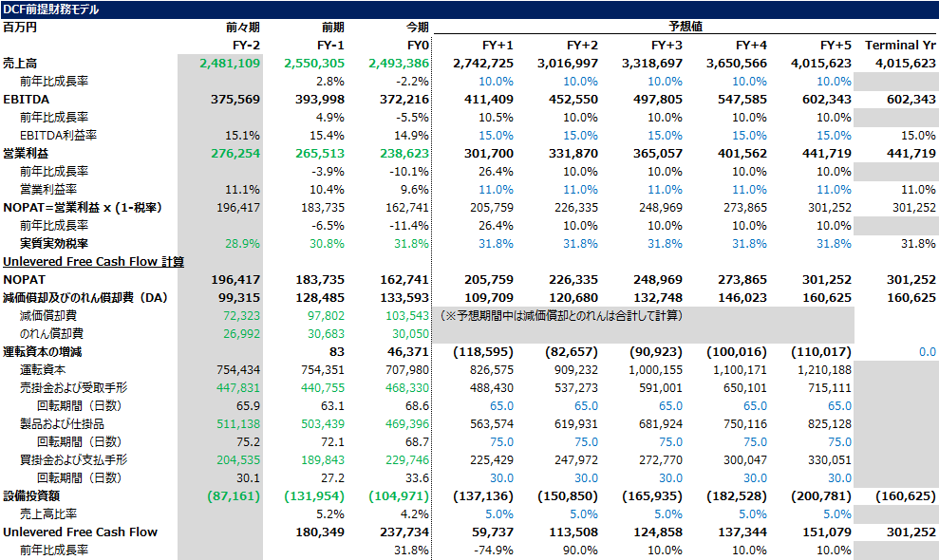This screenshot has height=560, width=939.
Task: Click FY0 営業利益 value 238,623
Action: (x=404, y=154)
